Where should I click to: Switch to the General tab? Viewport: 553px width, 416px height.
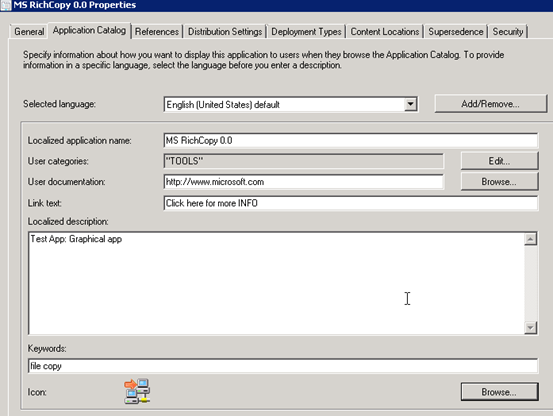29,32
